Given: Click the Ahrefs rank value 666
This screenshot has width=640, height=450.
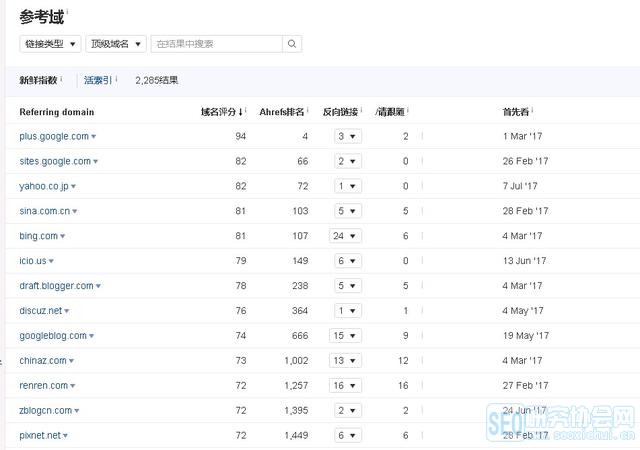Looking at the screenshot, I should (x=300, y=336).
